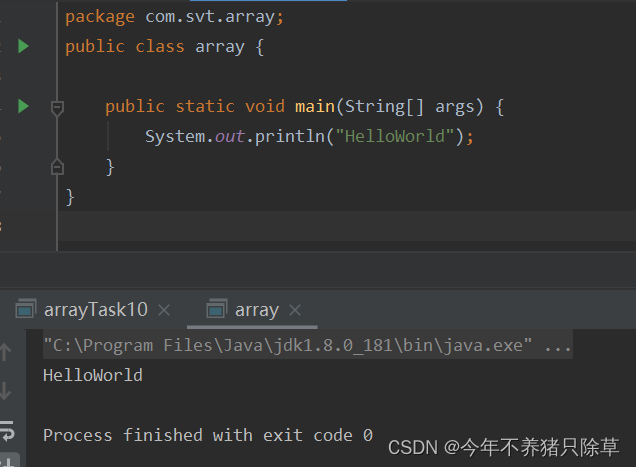Click the println call in code
Image resolution: width=636 pixels, height=467 pixels.
point(290,136)
